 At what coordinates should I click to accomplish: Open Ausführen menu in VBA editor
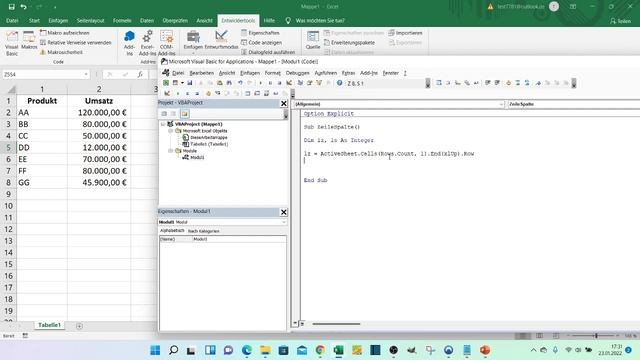[x=326, y=73]
